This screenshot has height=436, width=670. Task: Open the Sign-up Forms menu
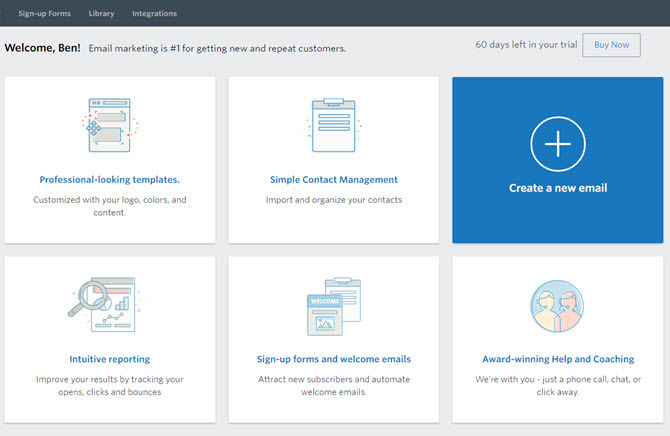point(44,13)
